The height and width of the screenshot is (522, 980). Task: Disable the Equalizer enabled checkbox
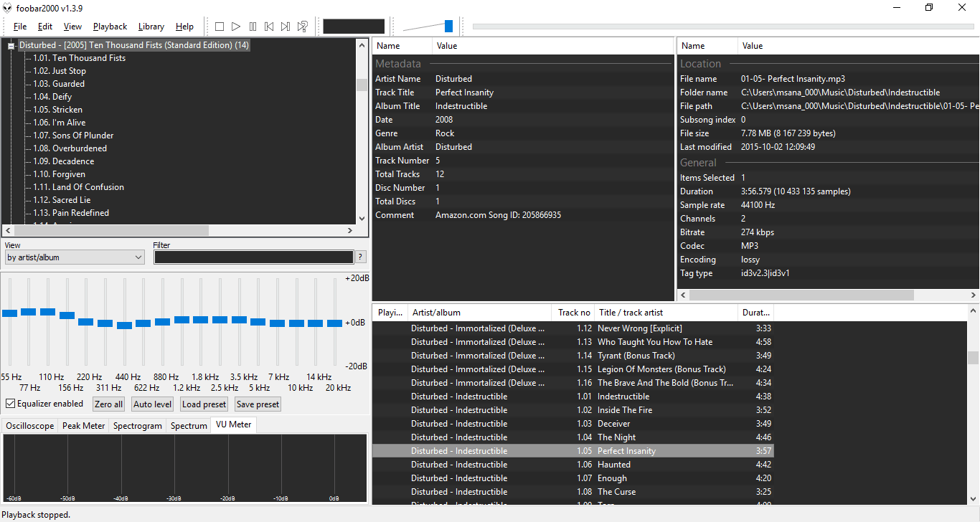(10, 403)
